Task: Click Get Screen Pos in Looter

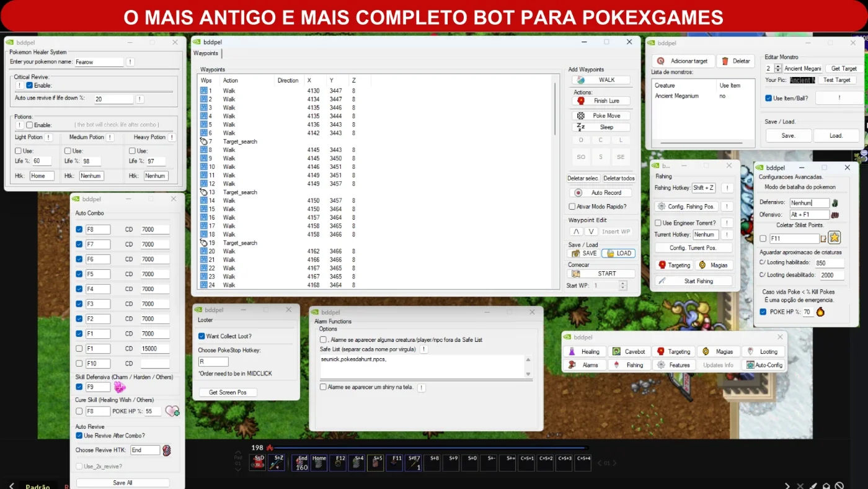Action: click(x=228, y=392)
